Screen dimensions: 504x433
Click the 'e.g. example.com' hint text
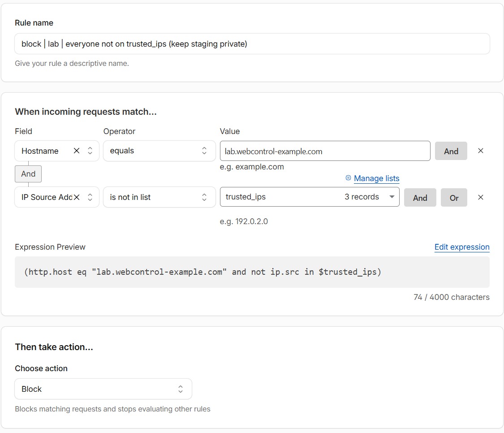pos(252,167)
